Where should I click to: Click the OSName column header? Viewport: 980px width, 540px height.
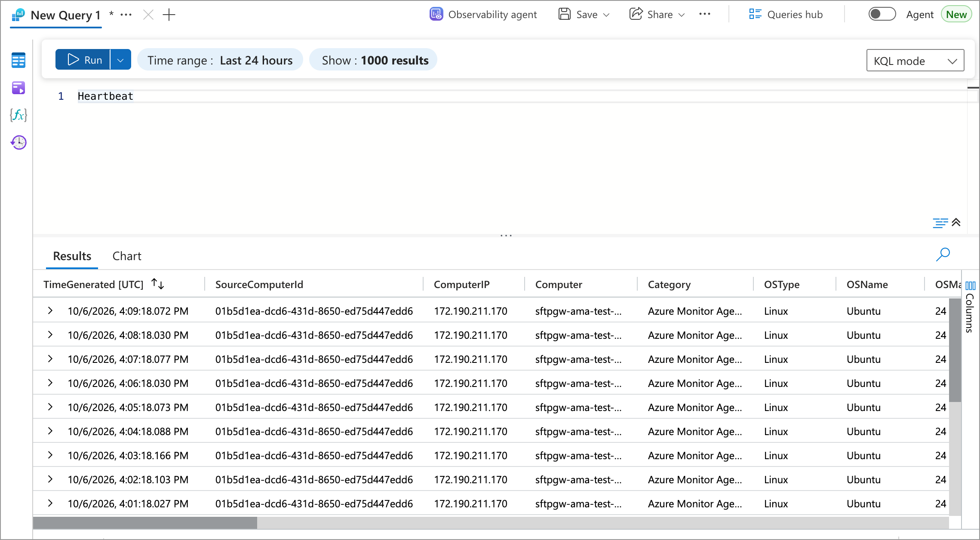pos(867,285)
